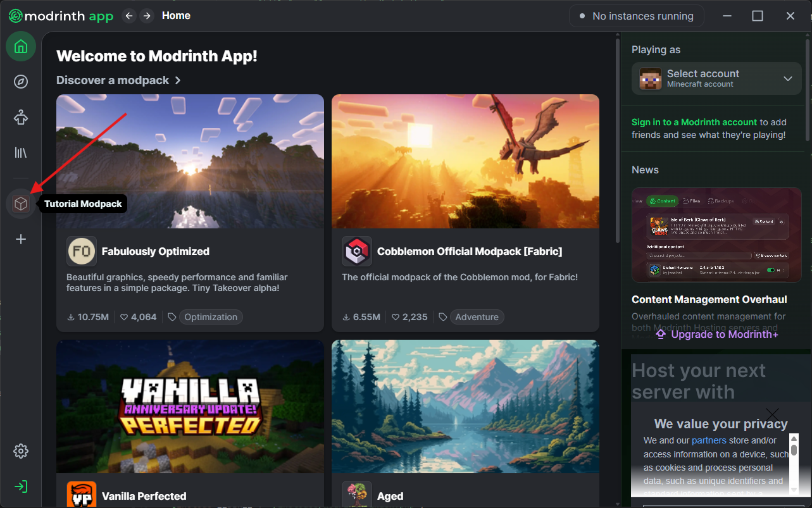Dismiss the privacy notice with the X
812x508 pixels.
tap(771, 415)
